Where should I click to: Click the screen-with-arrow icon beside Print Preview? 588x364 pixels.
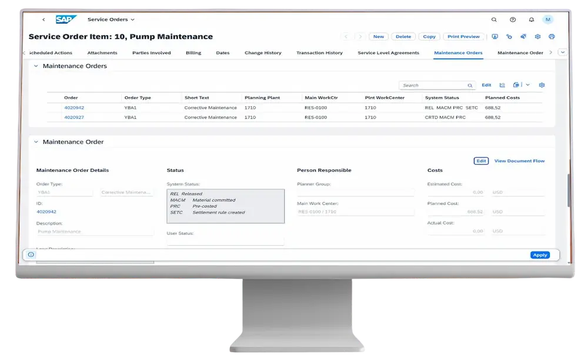pyautogui.click(x=495, y=36)
